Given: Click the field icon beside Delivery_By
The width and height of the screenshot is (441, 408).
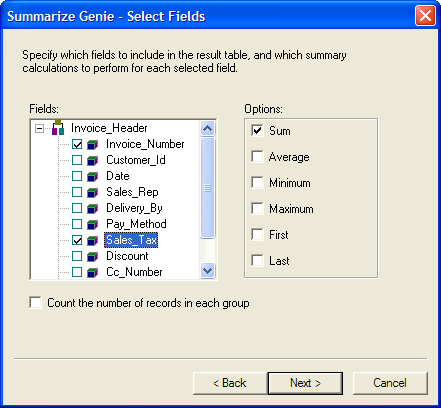Looking at the screenshot, I should pos(92,208).
